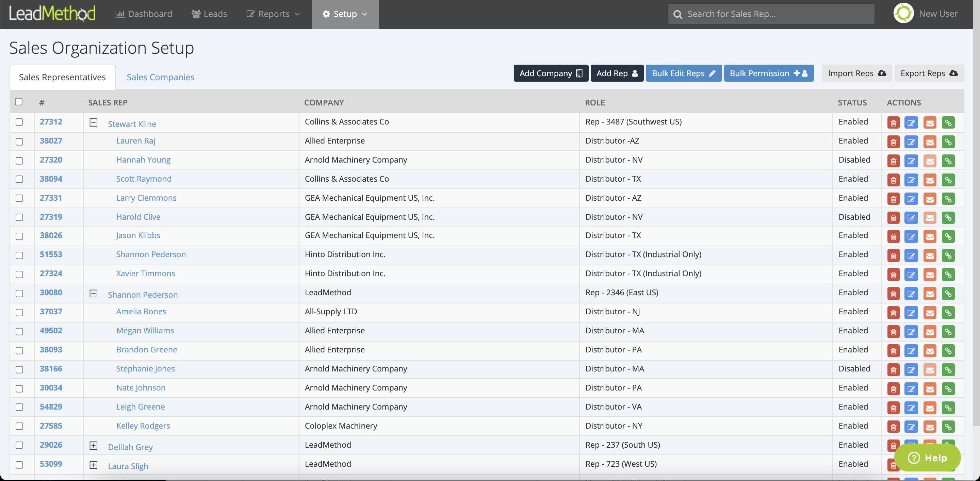Click the Bulk Edit Reps button

point(683,73)
